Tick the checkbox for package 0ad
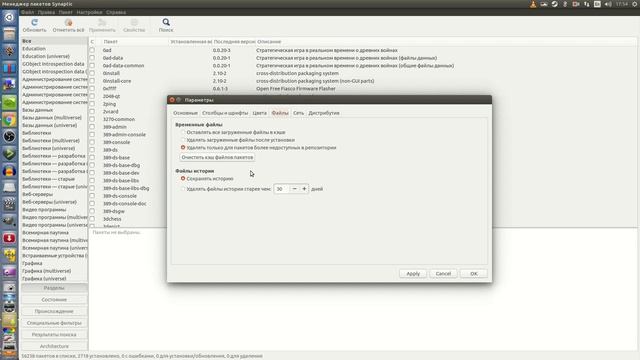 [92, 50]
